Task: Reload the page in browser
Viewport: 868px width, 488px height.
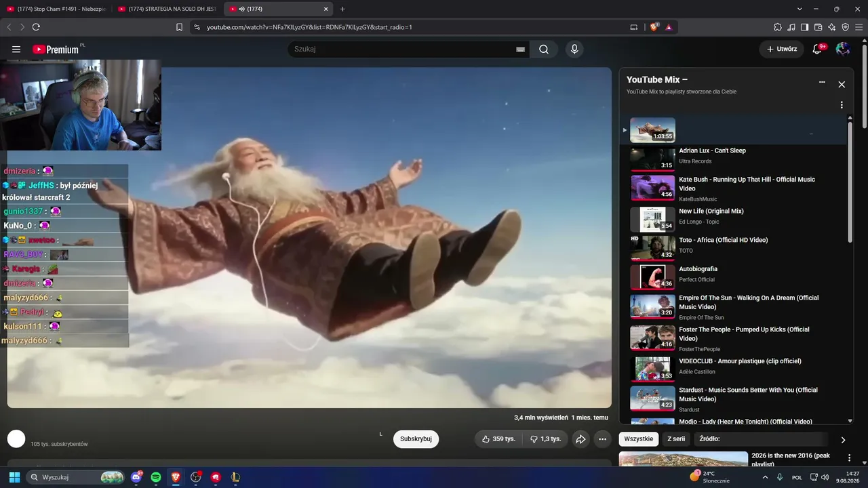Action: pyautogui.click(x=36, y=27)
